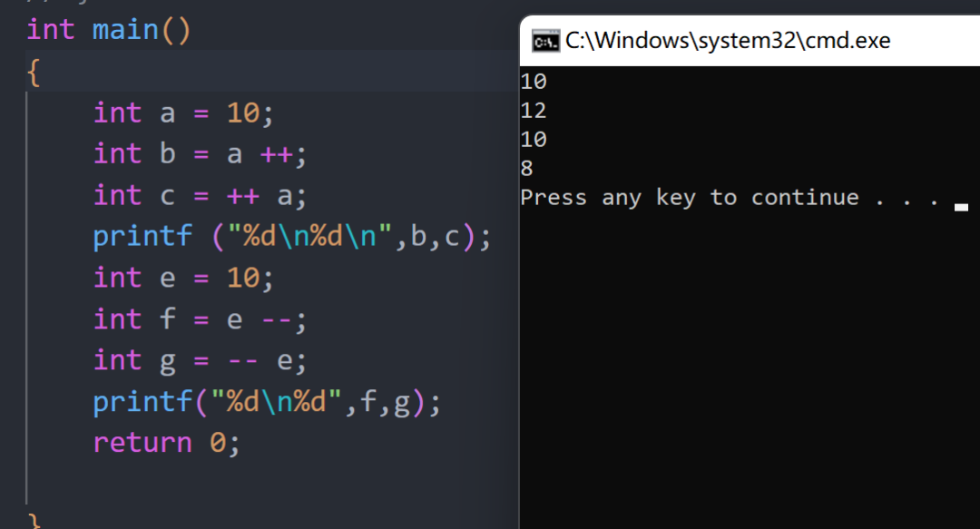The image size is (980, 529).
Task: Click the line 'int a = 10;'
Action: pyautogui.click(x=183, y=113)
